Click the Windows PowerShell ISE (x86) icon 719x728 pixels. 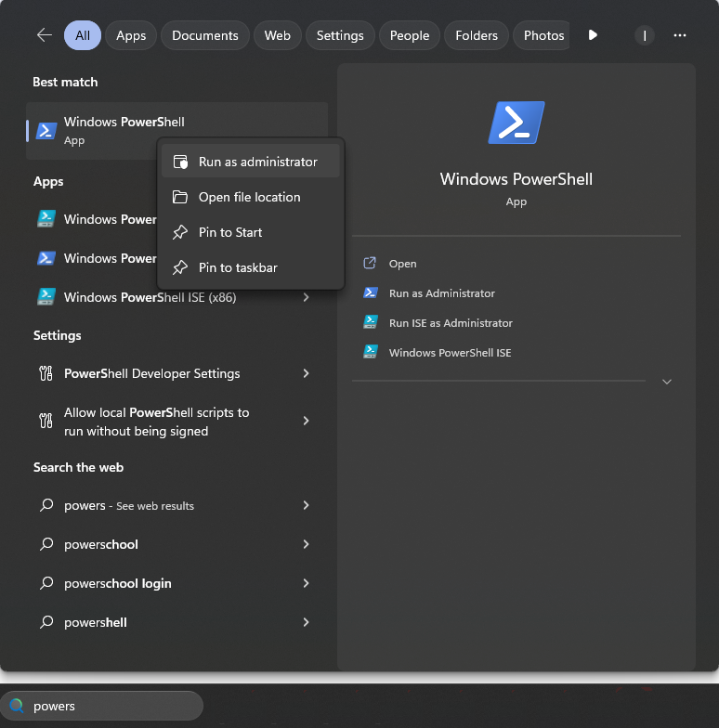[x=46, y=297]
